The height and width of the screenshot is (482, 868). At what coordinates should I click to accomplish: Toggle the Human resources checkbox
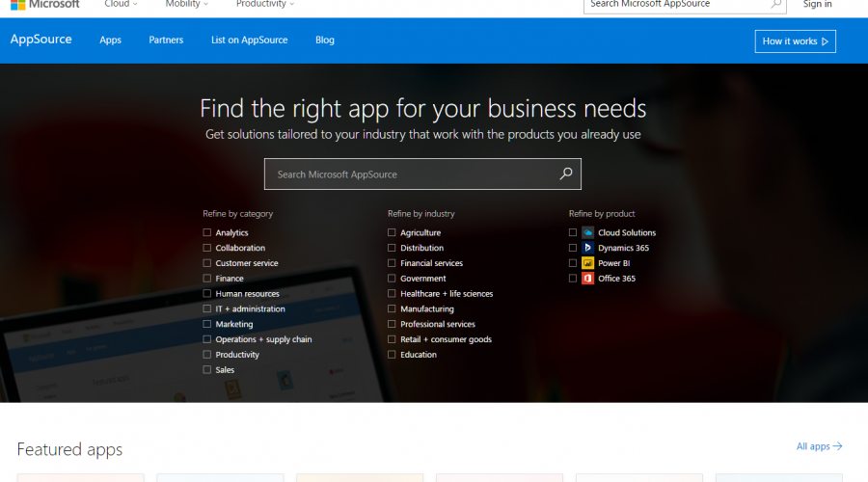click(206, 294)
